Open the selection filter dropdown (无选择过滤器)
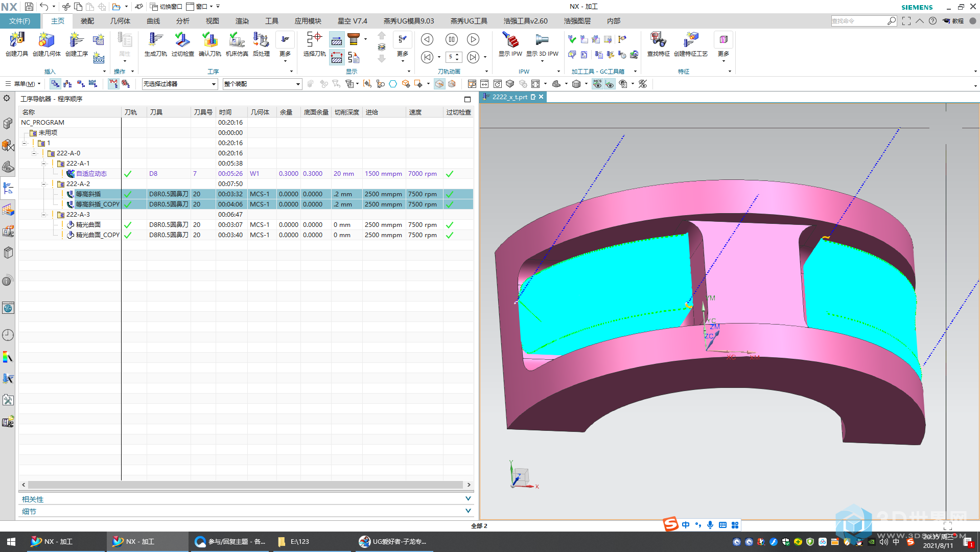Screen dimensions: 980x552 click(180, 84)
